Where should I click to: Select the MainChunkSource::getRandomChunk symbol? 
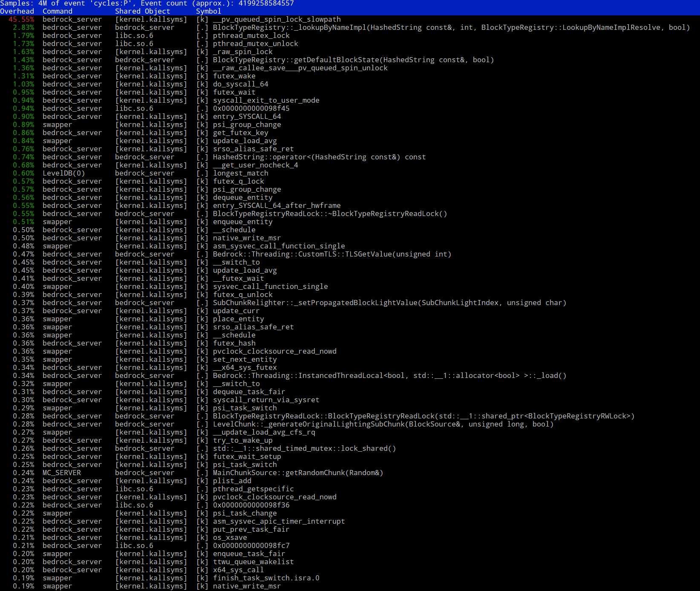coord(298,473)
